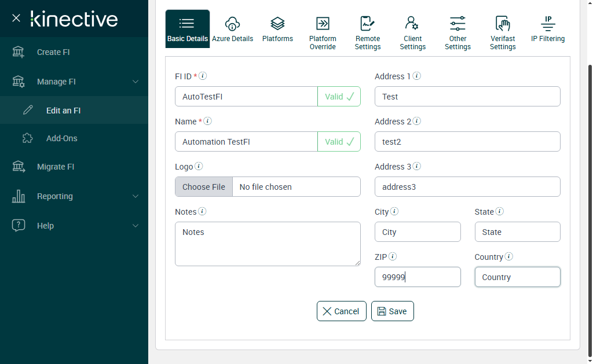Click the Kinective logo
Viewport: 593px width, 364px height.
pyautogui.click(x=74, y=19)
